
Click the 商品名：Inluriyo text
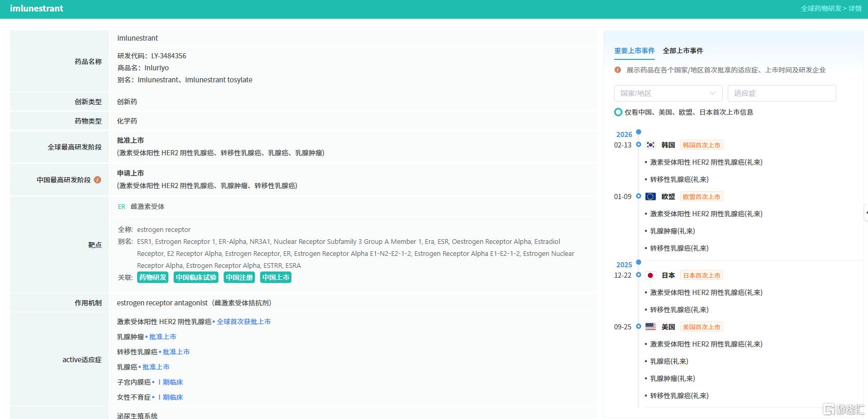pos(143,68)
